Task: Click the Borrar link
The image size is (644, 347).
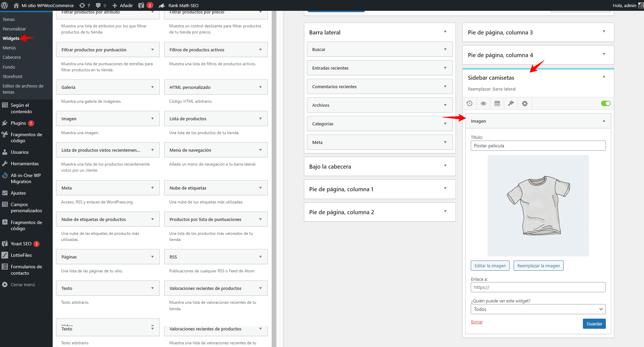Action: 477,322
